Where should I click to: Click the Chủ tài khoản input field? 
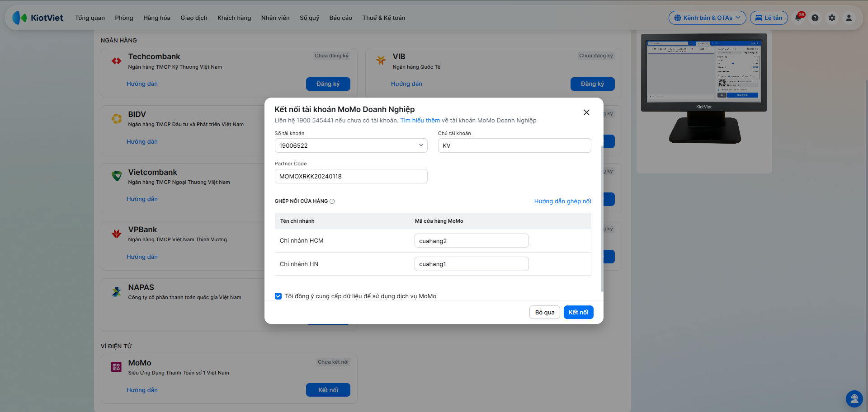pos(514,145)
